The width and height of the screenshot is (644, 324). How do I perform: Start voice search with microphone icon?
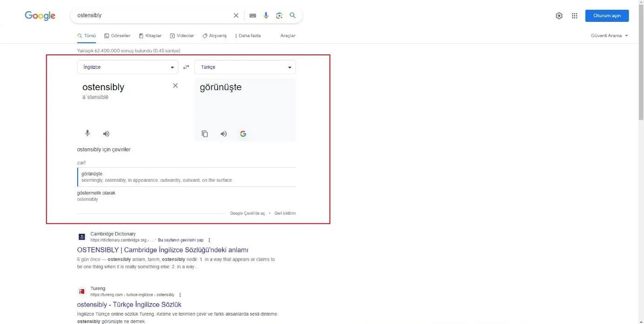(266, 15)
